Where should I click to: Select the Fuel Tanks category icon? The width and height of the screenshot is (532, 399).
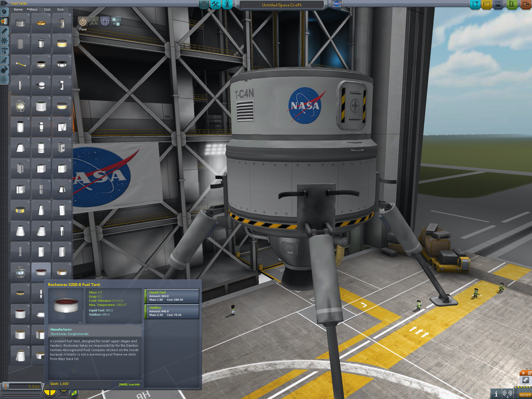pyautogui.click(x=4, y=21)
